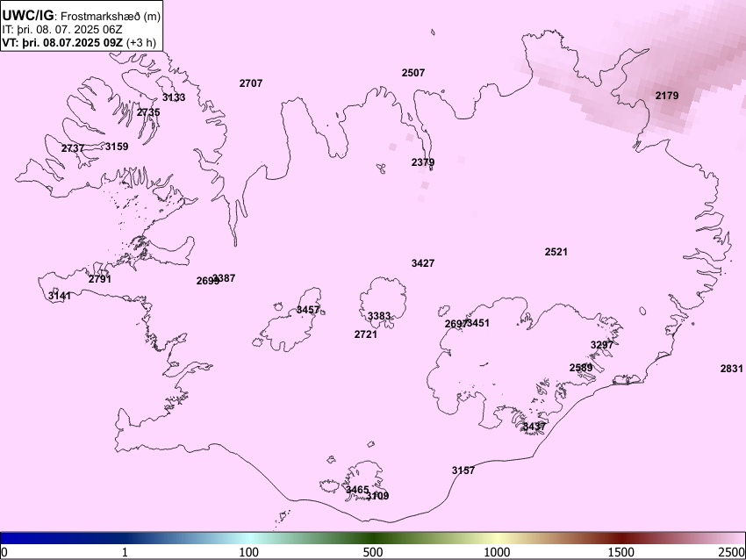Click the 2507 value label
The height and width of the screenshot is (560, 746).
[x=413, y=73]
